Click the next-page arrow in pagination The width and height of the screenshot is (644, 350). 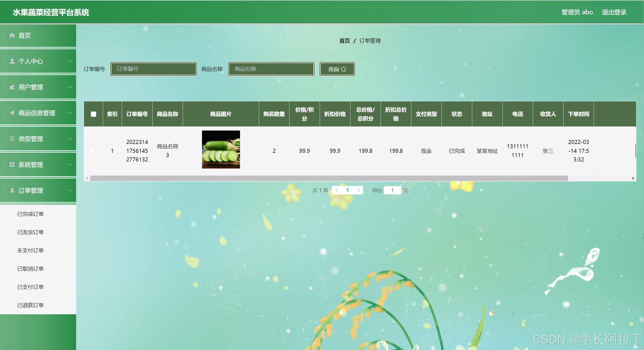point(359,190)
